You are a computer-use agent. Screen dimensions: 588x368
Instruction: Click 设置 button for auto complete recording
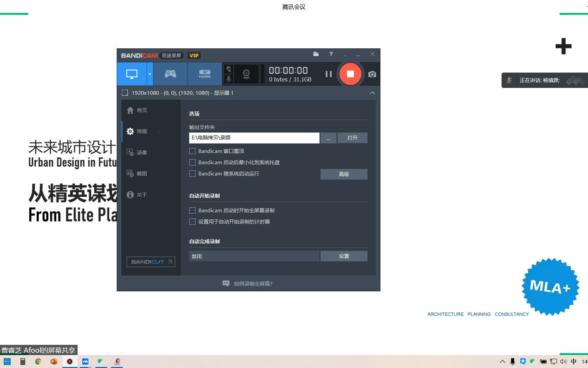(x=344, y=256)
